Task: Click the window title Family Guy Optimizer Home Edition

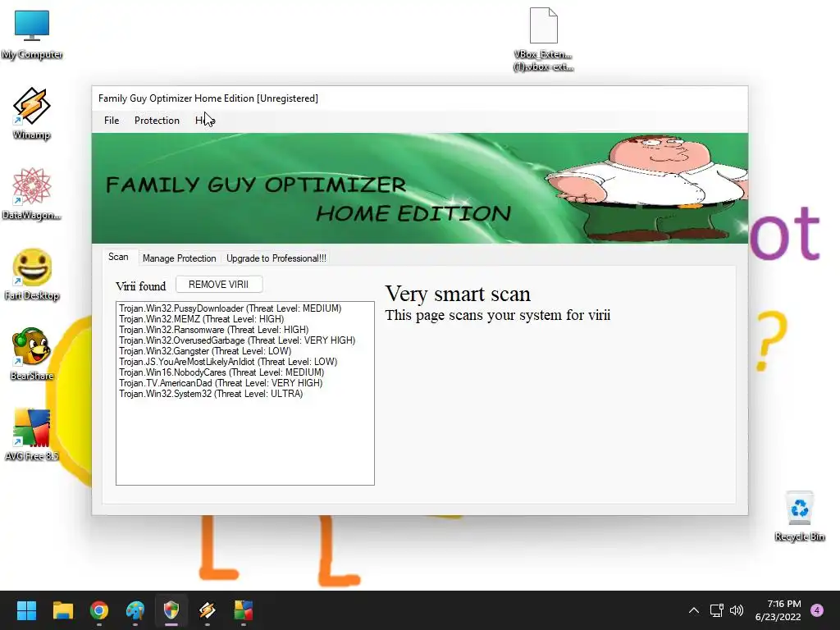Action: click(x=208, y=98)
